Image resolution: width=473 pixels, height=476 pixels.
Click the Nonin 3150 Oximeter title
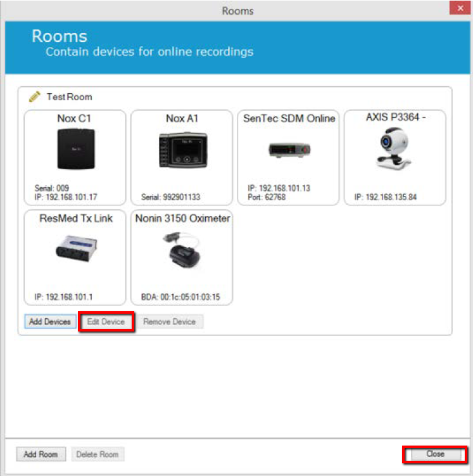coord(182,218)
